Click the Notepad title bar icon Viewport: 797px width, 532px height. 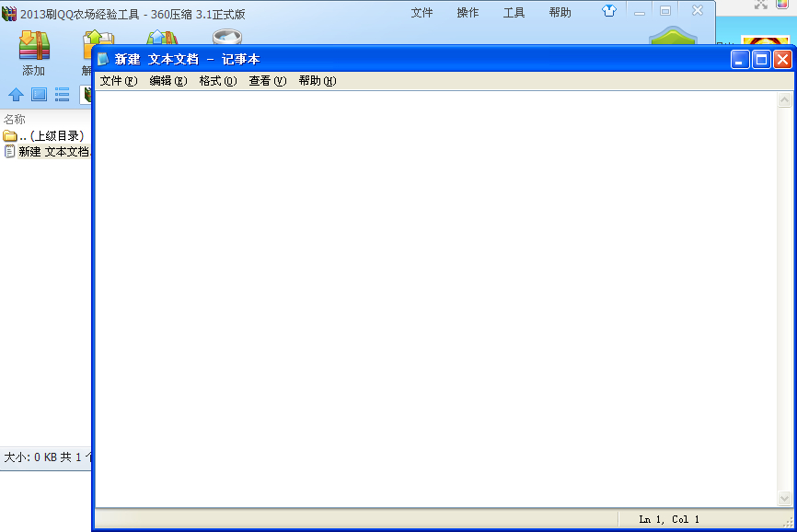click(x=103, y=59)
